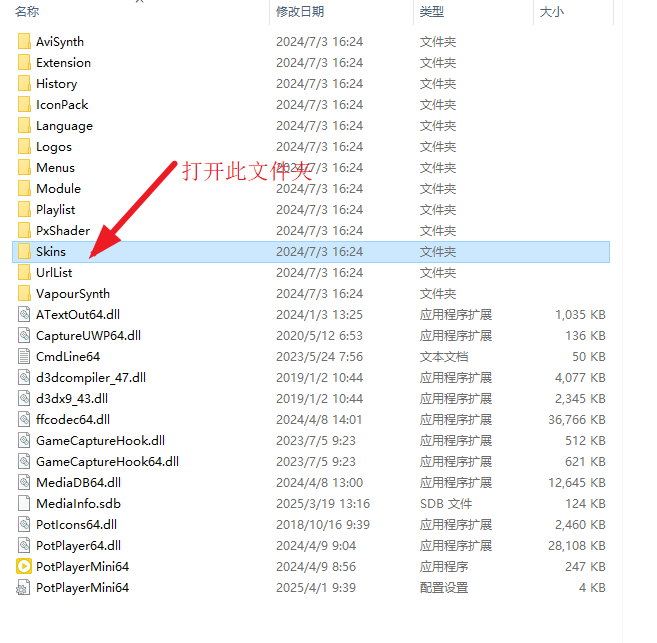Sort by the 大小 column header

point(551,11)
